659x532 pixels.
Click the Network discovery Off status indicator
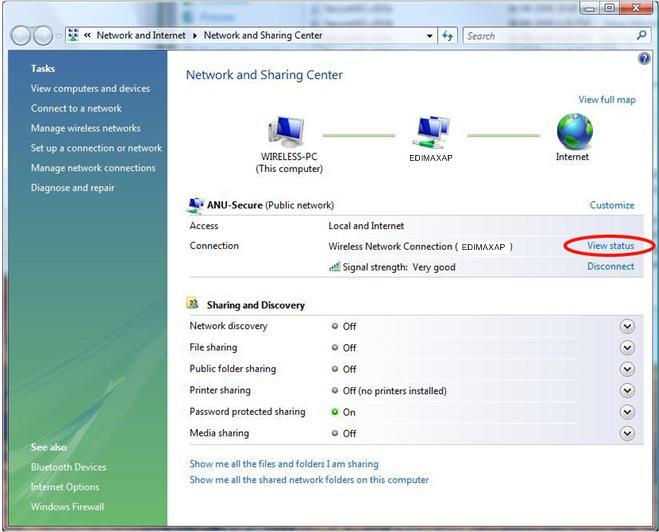click(x=335, y=326)
